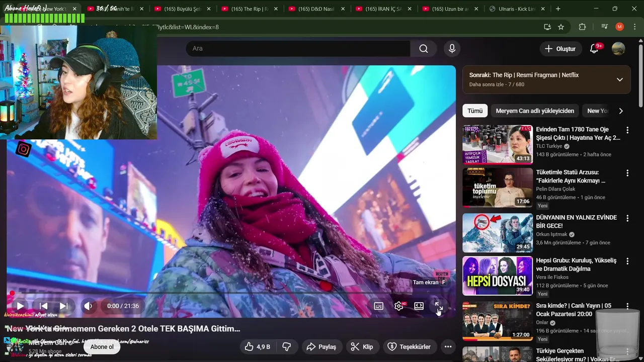Bookmark this page with star icon
The height and width of the screenshot is (362, 644).
pos(561,27)
